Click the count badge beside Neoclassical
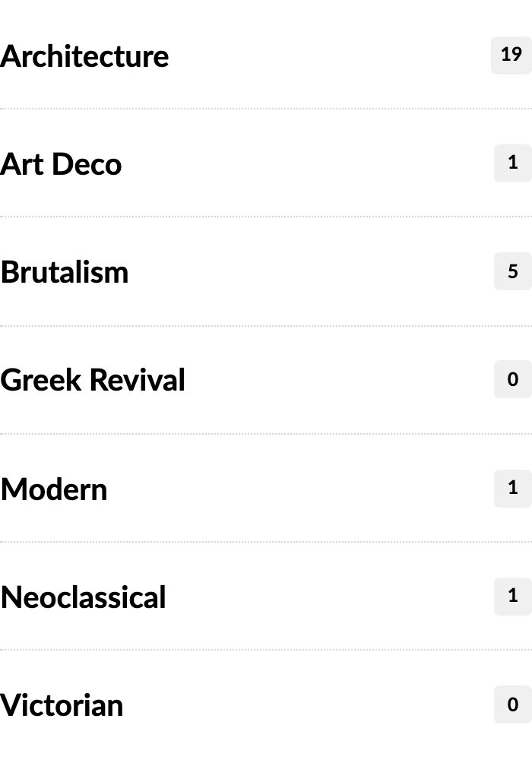532x763 pixels. 512,596
